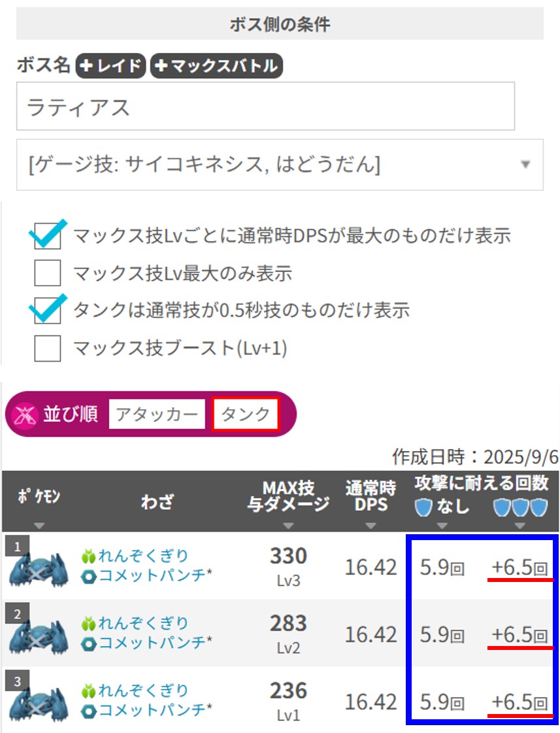Click the triple shield column icon
The image size is (560, 733).
pos(519,507)
